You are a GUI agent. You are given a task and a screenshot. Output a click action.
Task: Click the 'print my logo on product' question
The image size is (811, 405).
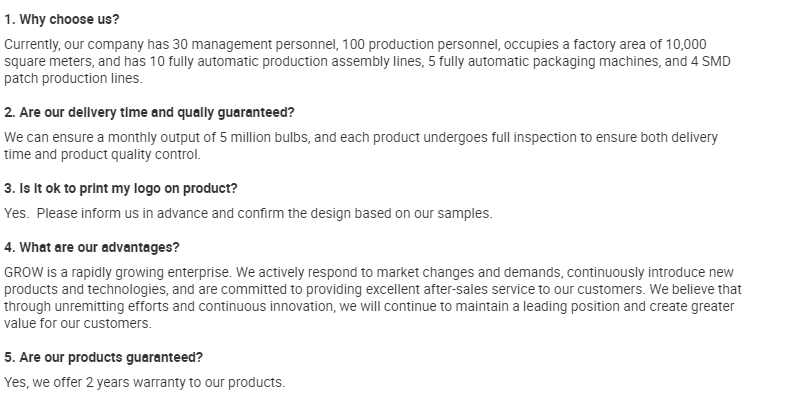coord(121,188)
